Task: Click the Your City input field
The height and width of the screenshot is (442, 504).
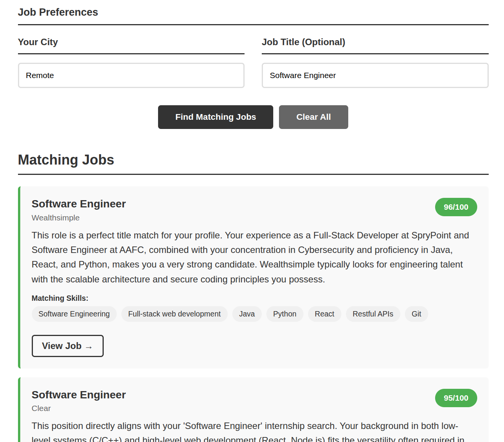Action: coord(131,75)
